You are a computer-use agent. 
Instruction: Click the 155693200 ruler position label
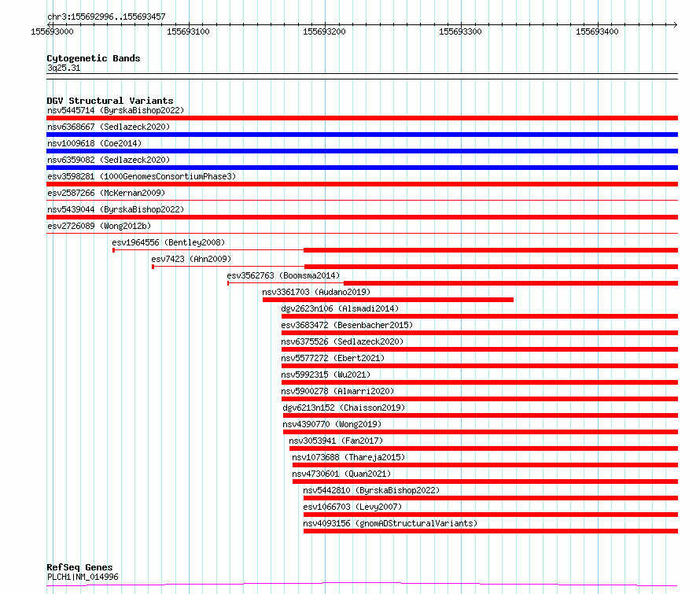pos(324,31)
